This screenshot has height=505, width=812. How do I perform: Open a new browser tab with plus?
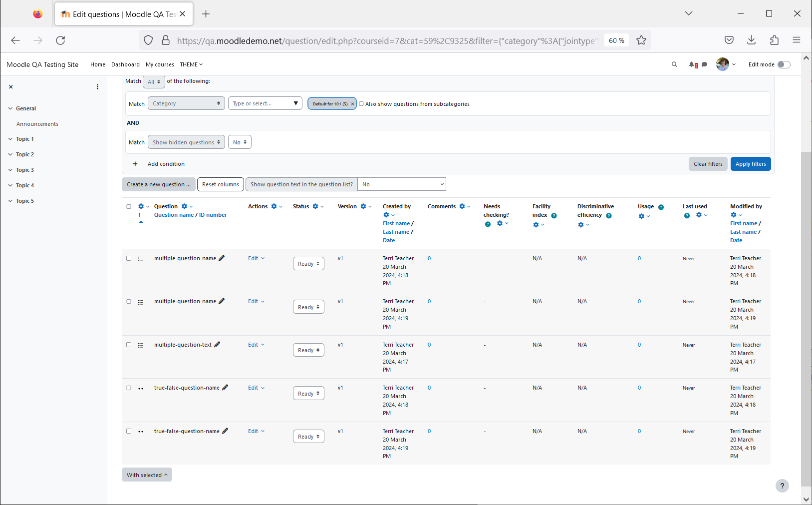[206, 14]
